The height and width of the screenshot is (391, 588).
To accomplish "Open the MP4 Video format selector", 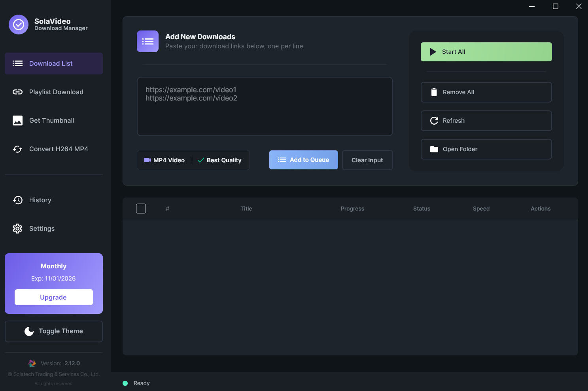I will [x=164, y=160].
